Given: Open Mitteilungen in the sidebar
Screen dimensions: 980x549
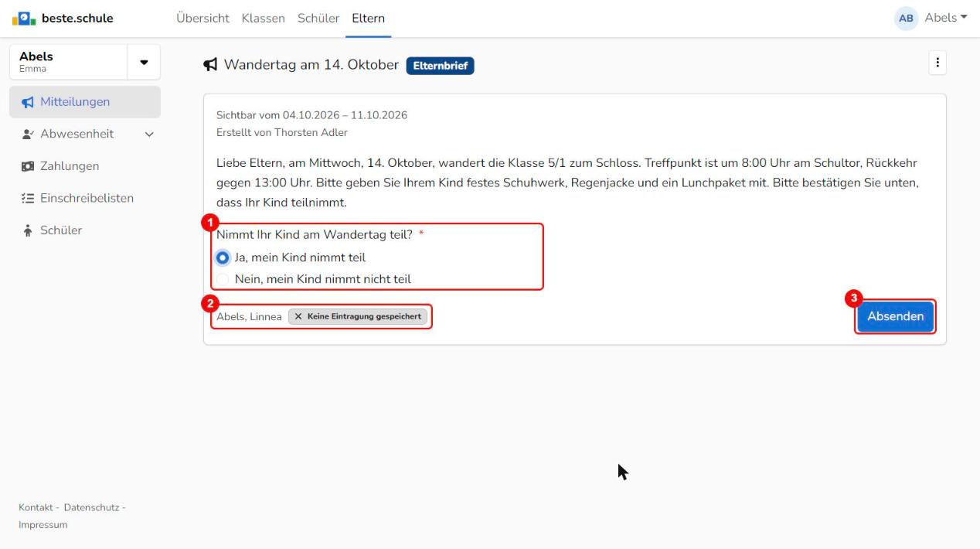Looking at the screenshot, I should click(85, 102).
